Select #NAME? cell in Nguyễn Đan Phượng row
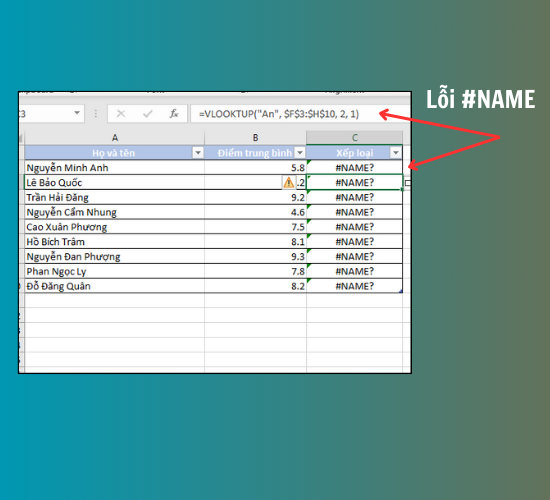550x500 pixels. [x=355, y=256]
